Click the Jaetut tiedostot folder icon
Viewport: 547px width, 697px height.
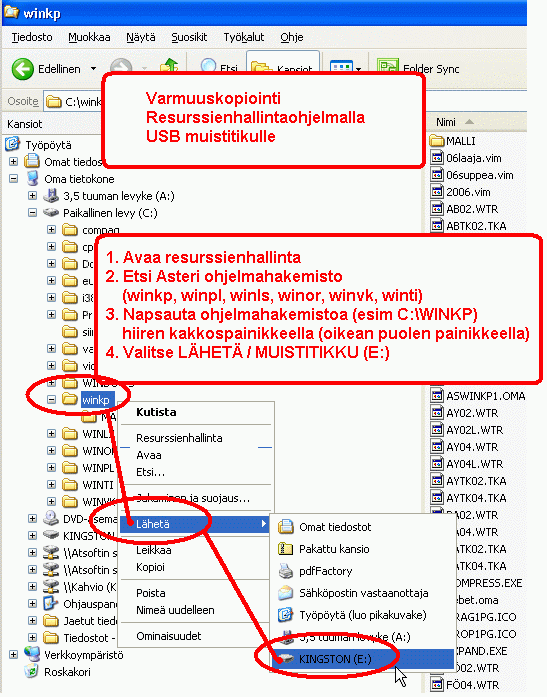[52, 621]
